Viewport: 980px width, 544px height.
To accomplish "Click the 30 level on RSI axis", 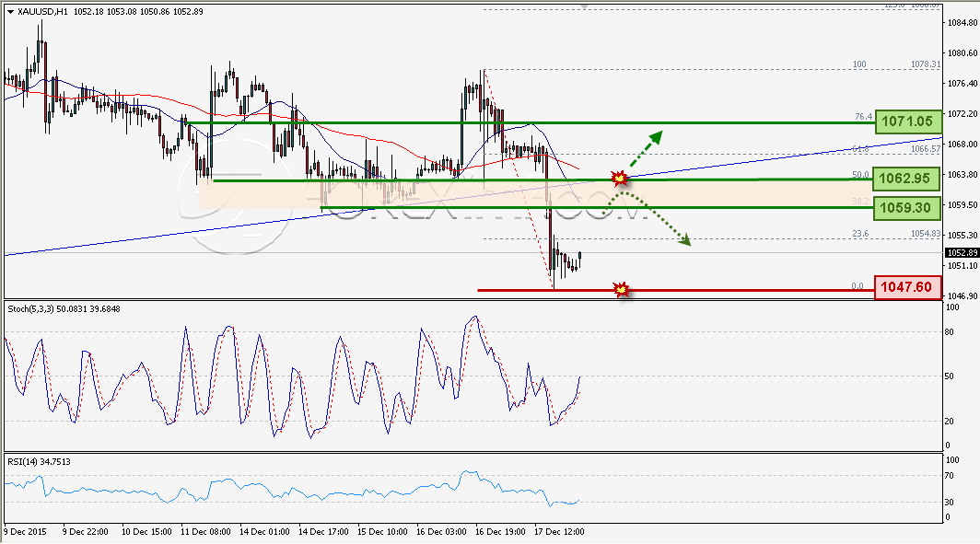I will click(x=950, y=503).
